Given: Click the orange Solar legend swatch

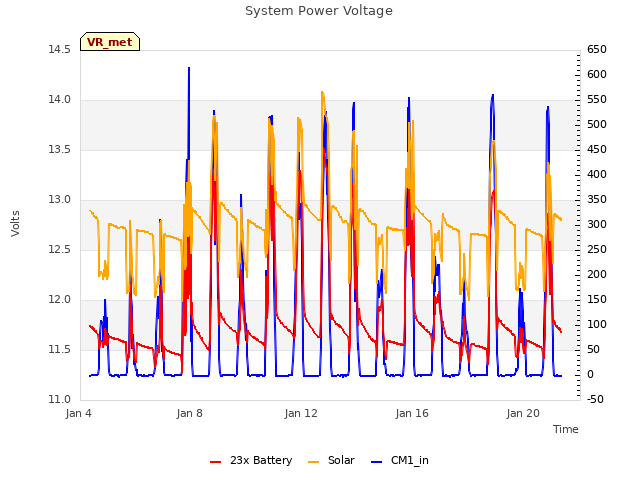Looking at the screenshot, I should tap(313, 462).
